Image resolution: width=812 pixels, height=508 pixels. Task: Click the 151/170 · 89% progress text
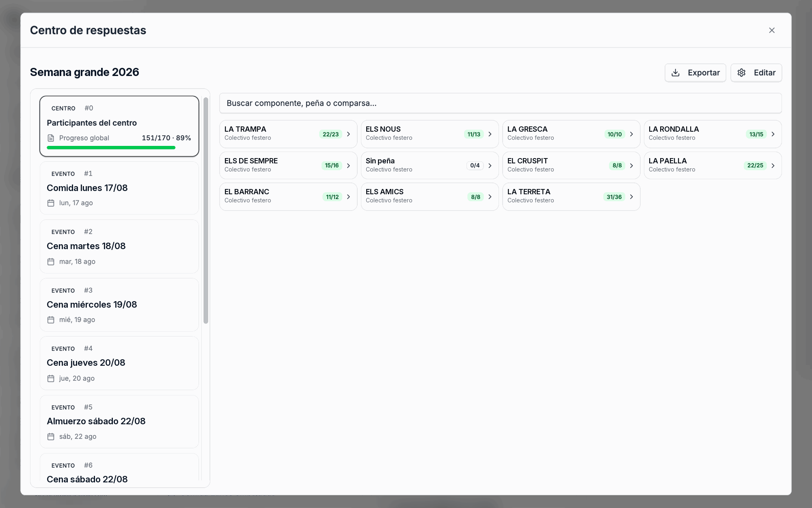pyautogui.click(x=166, y=138)
